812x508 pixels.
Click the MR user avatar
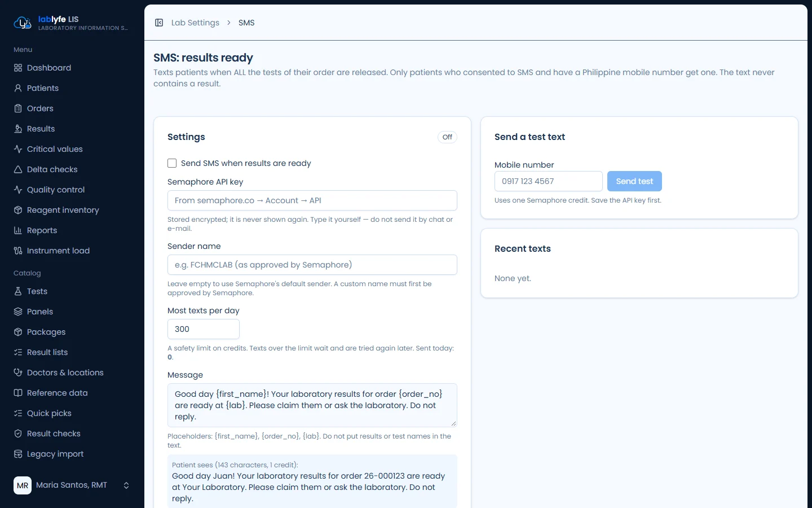tap(23, 485)
